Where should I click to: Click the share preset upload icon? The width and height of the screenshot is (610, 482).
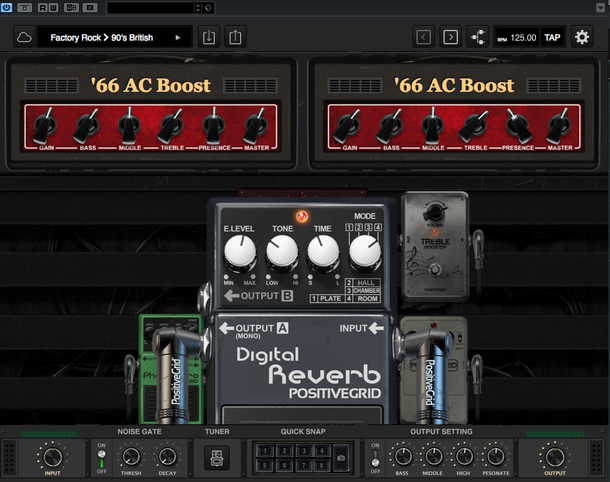click(x=235, y=37)
